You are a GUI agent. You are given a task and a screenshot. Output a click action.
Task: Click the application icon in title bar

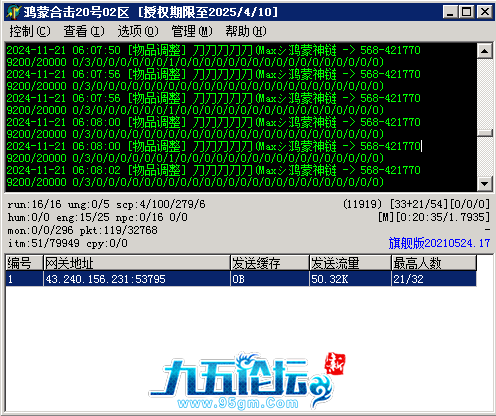13,12
